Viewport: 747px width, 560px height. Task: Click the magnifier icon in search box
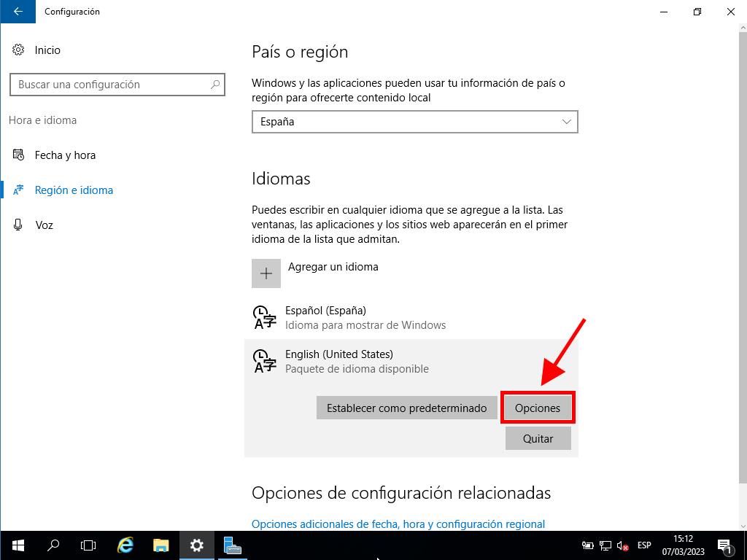(x=215, y=85)
